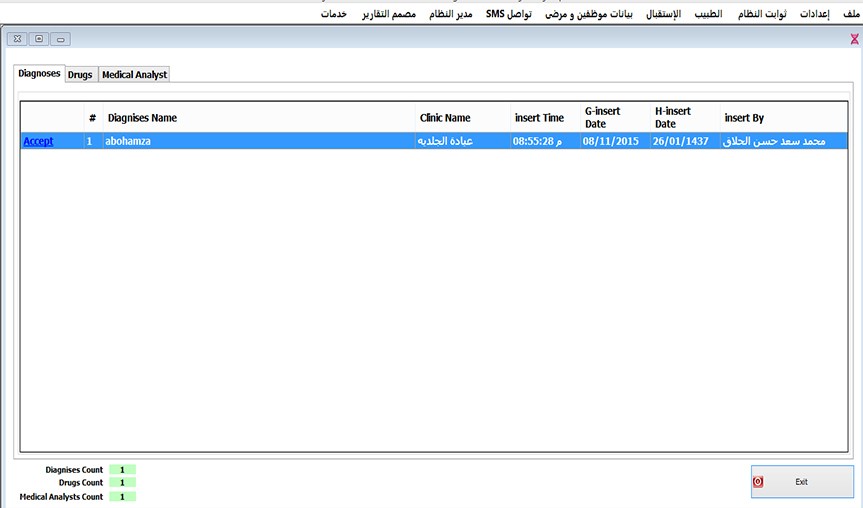Click the Diagnises Name column header
This screenshot has width=863, height=508.
coord(142,118)
